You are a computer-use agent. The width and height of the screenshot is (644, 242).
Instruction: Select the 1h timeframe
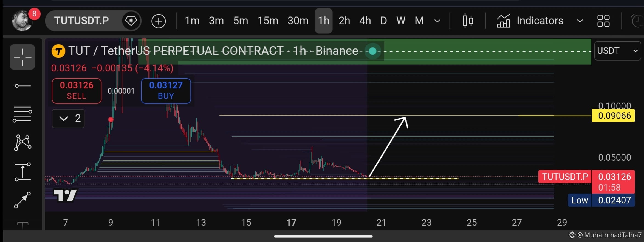tap(324, 21)
